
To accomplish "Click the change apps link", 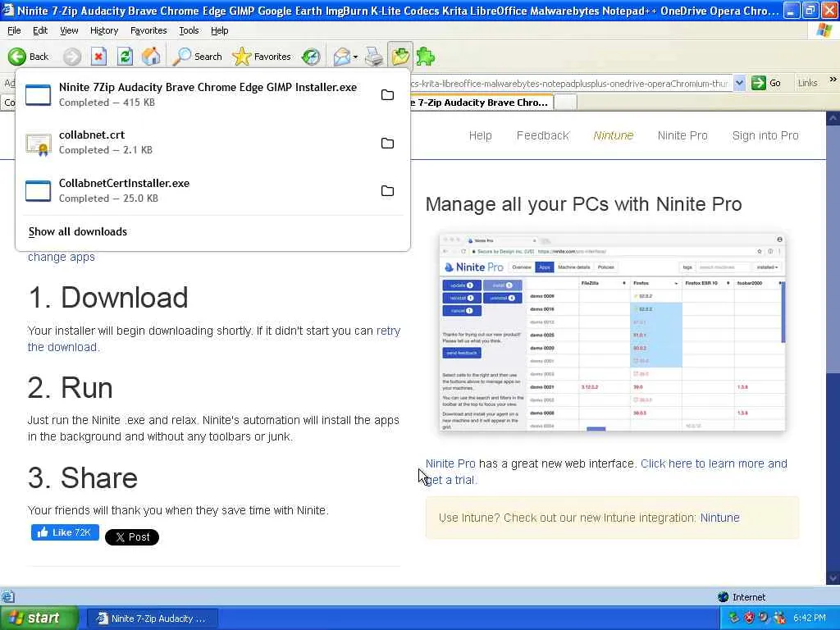I will (61, 257).
